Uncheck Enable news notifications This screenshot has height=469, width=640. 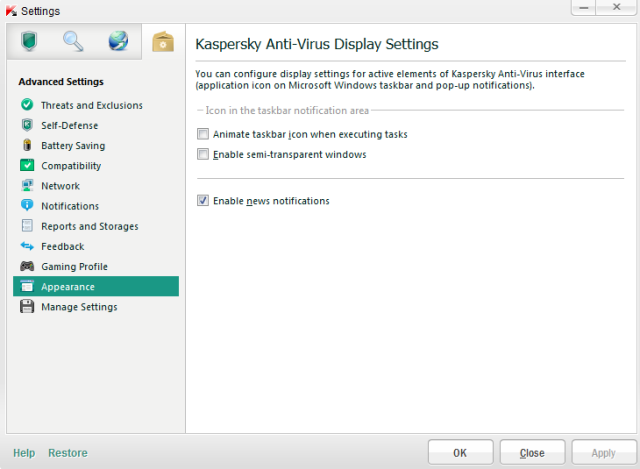coord(203,201)
